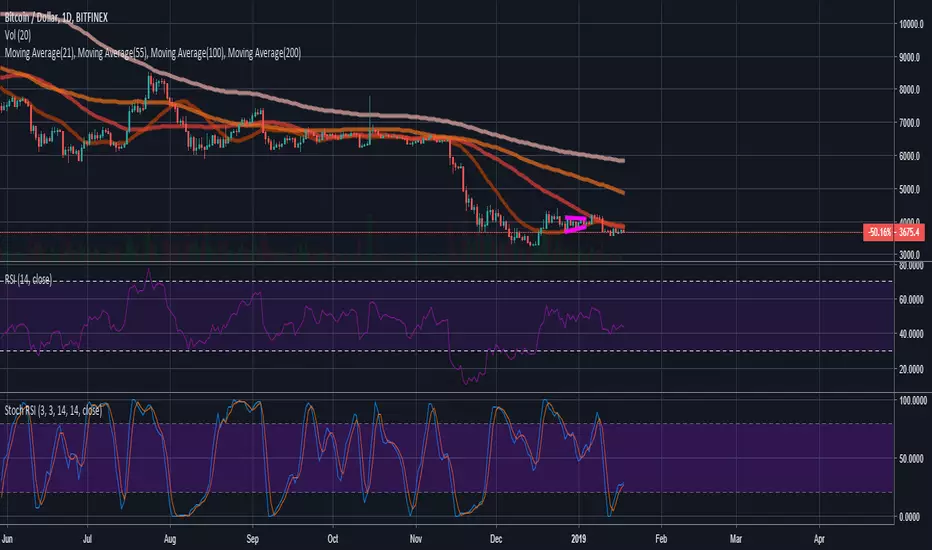Click the 10000.0 price axis label

pos(911,24)
